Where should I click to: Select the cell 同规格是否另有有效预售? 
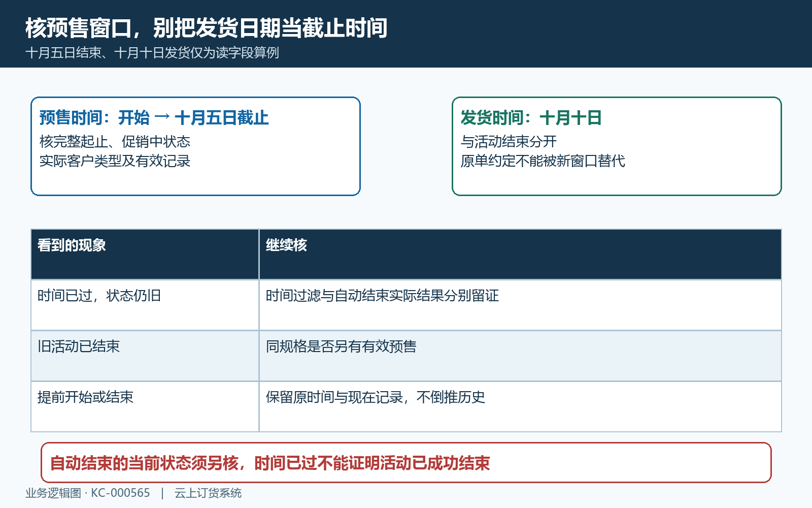(520, 356)
